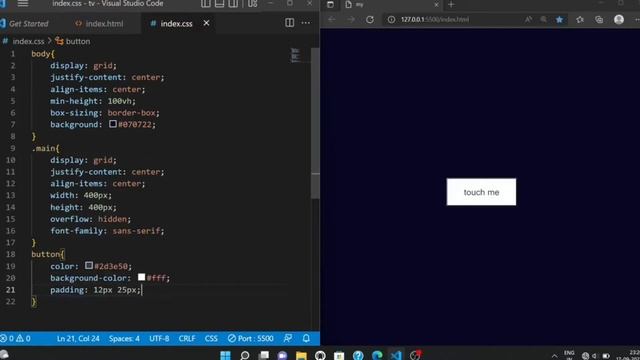
Task: Open color picker swatch for #fff
Action: 141,277
